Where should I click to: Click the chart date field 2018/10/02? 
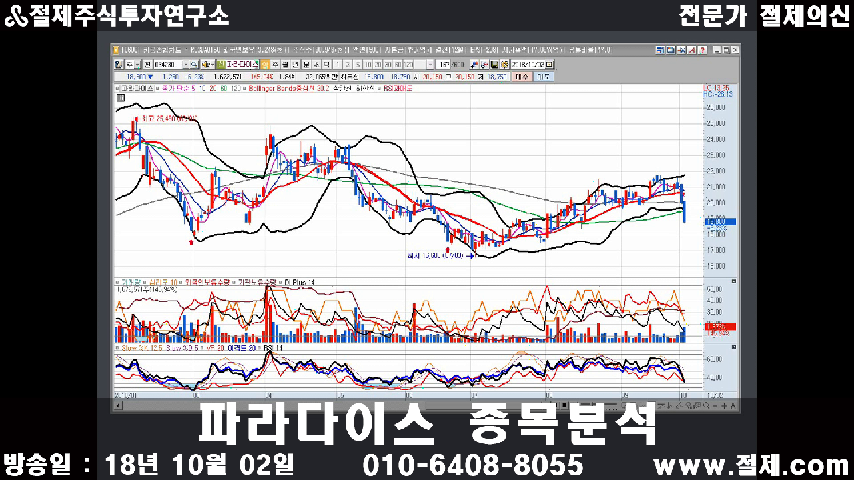[x=528, y=64]
